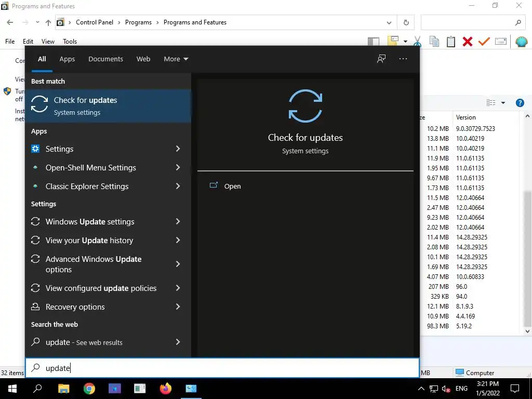Open Programs and Features help icon
532x399 pixels.
pos(520,103)
